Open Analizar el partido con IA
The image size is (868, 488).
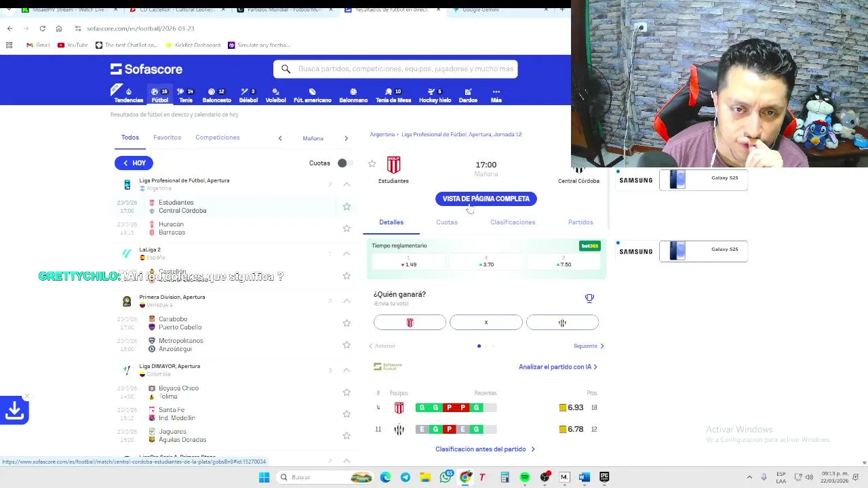[x=558, y=367]
